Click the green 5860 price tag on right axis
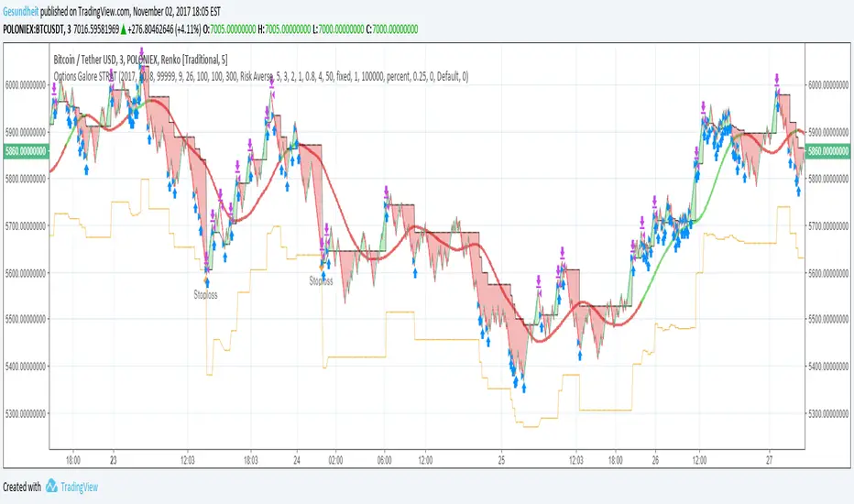The height and width of the screenshot is (504, 854). [x=827, y=151]
